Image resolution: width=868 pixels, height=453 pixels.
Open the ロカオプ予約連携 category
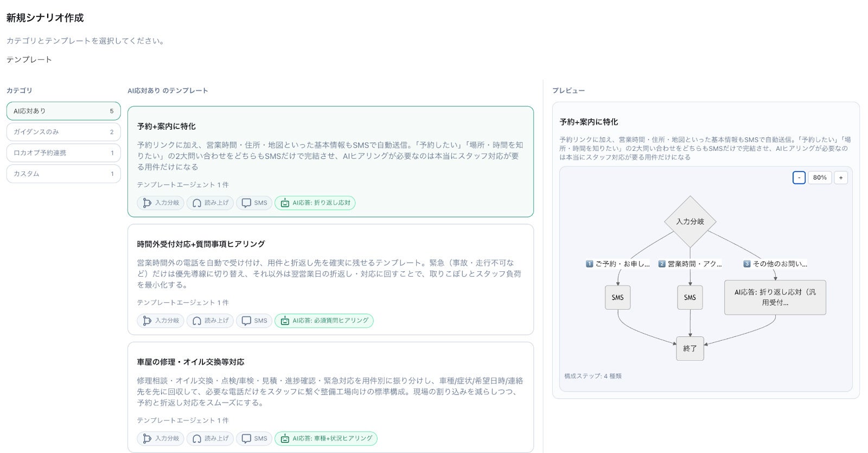pos(63,153)
